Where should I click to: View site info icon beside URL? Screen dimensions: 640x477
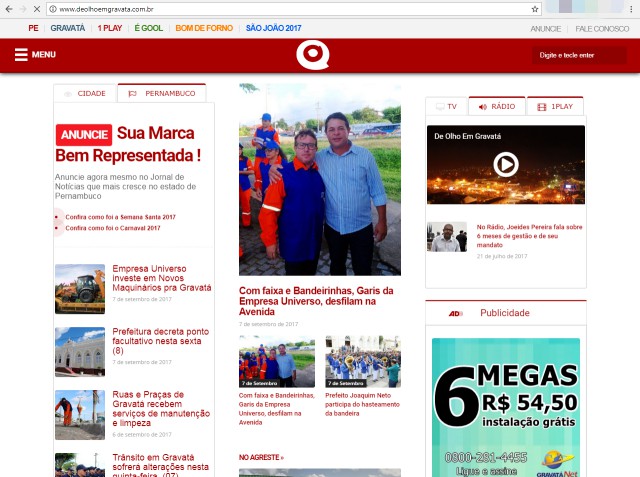53,9
